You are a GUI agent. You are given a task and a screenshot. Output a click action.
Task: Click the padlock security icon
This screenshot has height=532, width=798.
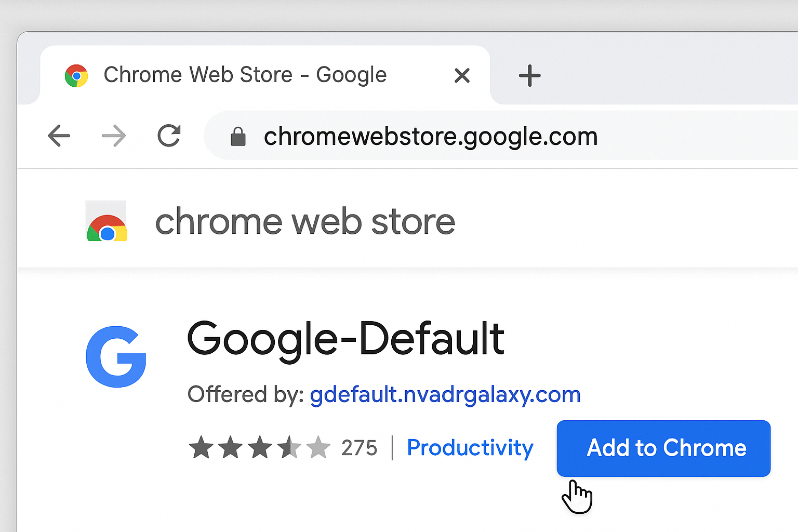pyautogui.click(x=238, y=136)
